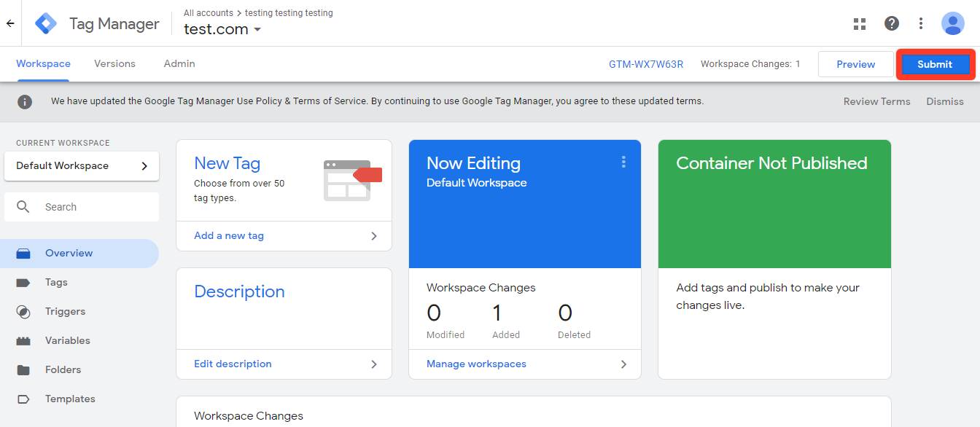The height and width of the screenshot is (427, 980).
Task: Click Review Terms in the banner
Action: click(877, 101)
